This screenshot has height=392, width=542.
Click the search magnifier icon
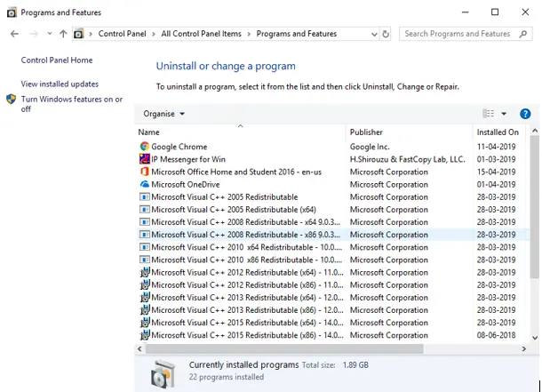click(x=523, y=34)
